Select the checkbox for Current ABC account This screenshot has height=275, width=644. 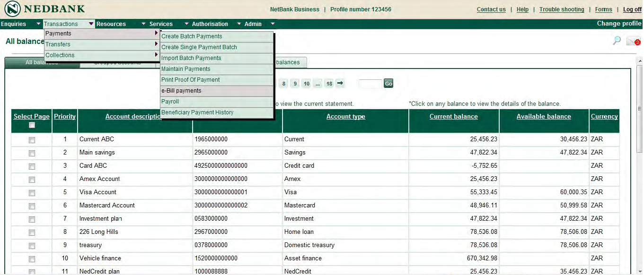click(31, 139)
